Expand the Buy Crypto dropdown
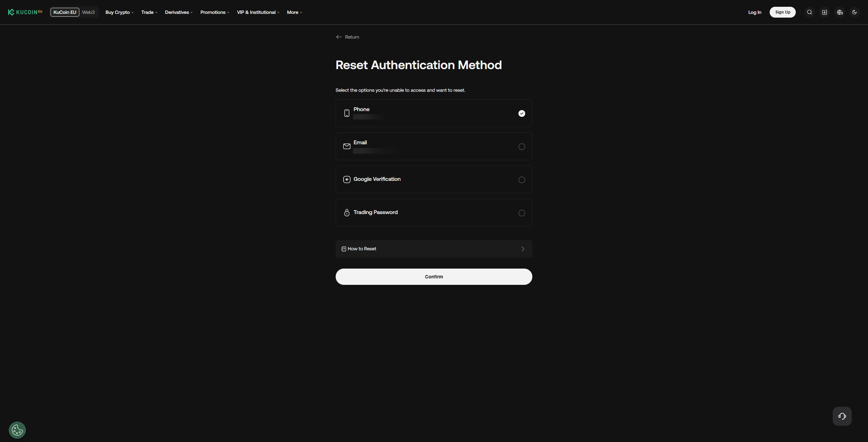The height and width of the screenshot is (442, 868). coord(119,12)
